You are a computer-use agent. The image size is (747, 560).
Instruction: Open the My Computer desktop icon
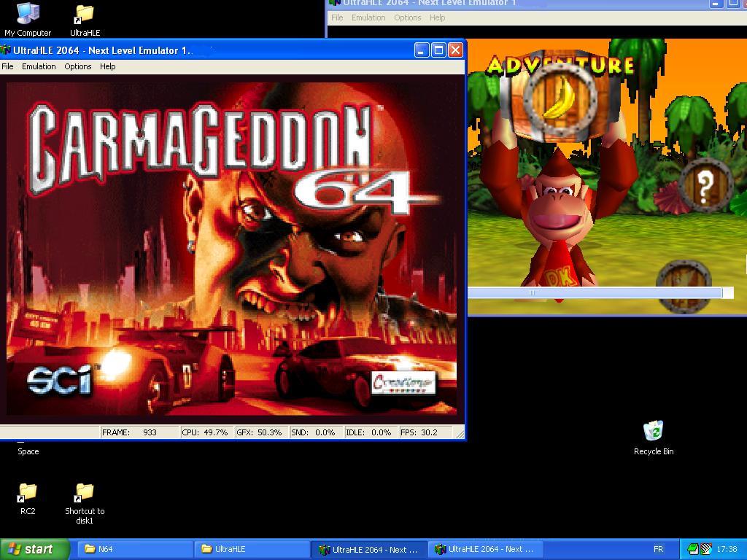point(28,19)
